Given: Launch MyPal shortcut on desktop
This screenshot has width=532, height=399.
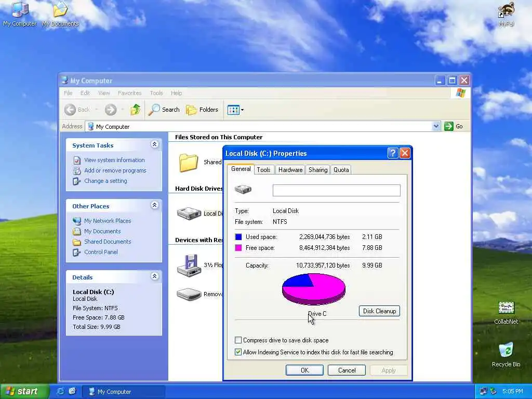Looking at the screenshot, I should 506,14.
